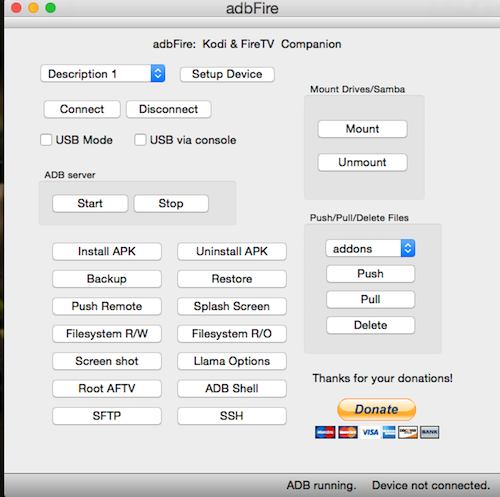Click the orange Donate button
Viewport: 500px width, 497px height.
tap(377, 409)
